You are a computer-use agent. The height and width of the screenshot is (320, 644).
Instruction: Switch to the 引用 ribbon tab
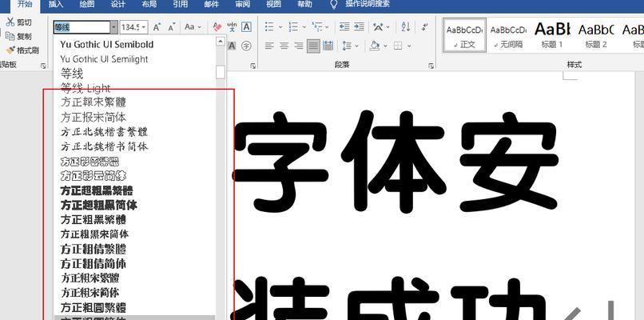[x=181, y=5]
